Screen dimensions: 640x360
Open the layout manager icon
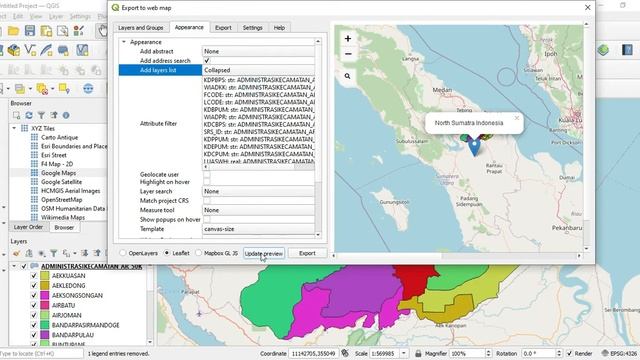point(62,31)
